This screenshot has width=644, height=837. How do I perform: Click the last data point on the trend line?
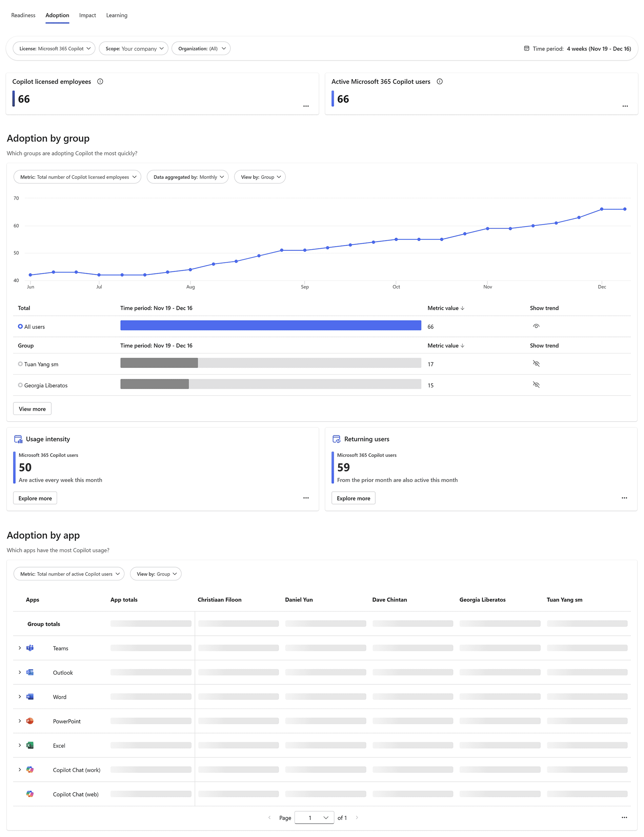pyautogui.click(x=625, y=209)
